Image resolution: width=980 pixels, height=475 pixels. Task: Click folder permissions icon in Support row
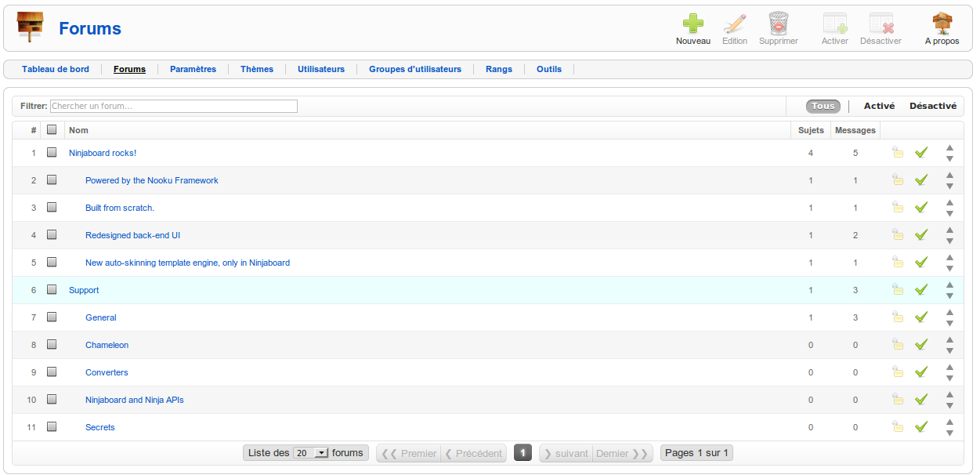coord(898,290)
